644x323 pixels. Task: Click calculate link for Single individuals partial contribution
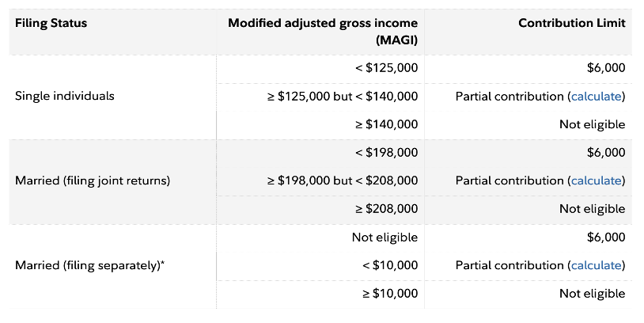coord(596,97)
